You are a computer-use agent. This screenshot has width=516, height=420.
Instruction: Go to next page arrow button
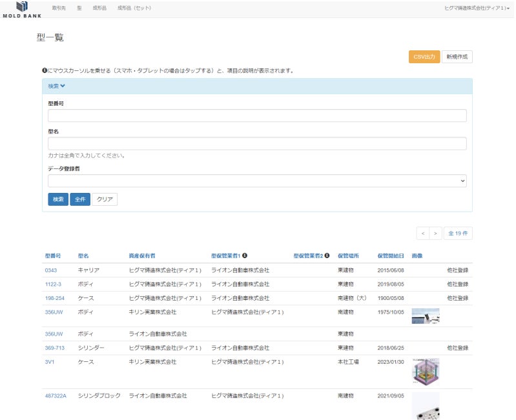[436, 233]
